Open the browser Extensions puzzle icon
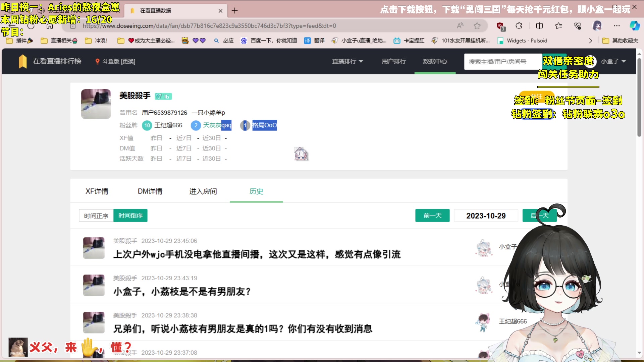Screen dimensions: 644x362 (519, 26)
